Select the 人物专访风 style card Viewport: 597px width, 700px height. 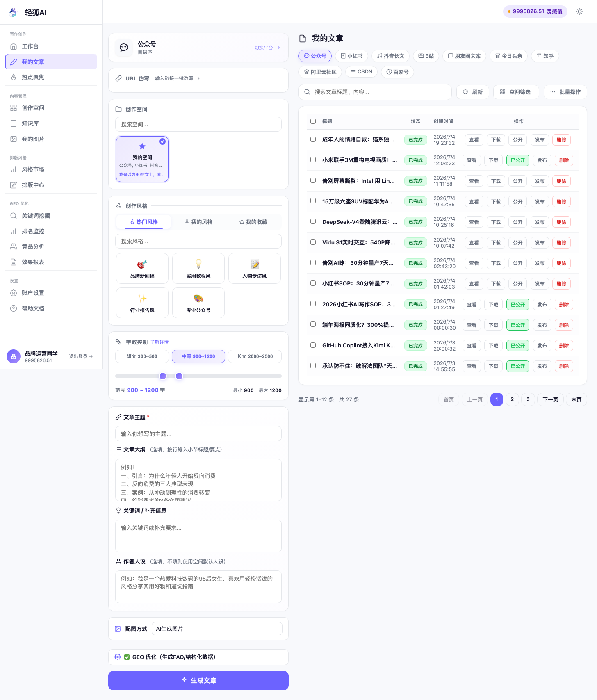tap(255, 268)
